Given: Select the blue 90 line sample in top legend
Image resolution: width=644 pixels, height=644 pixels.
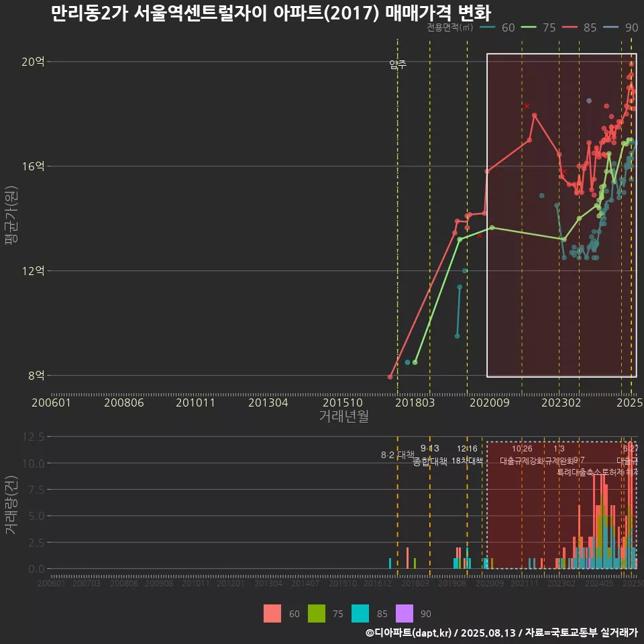Looking at the screenshot, I should click(x=610, y=28).
